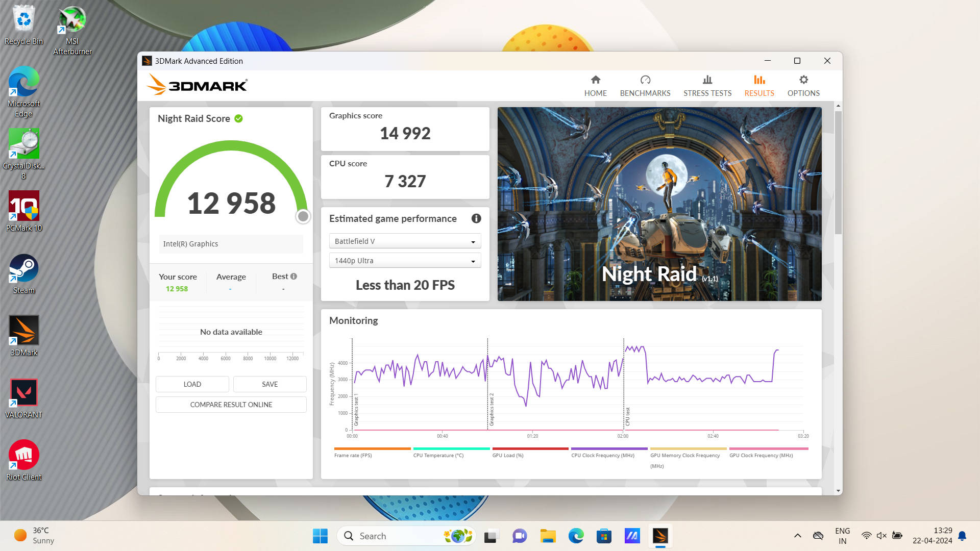The image size is (980, 551).
Task: Expand the 1440p Ultra resolution dropdown
Action: [405, 261]
